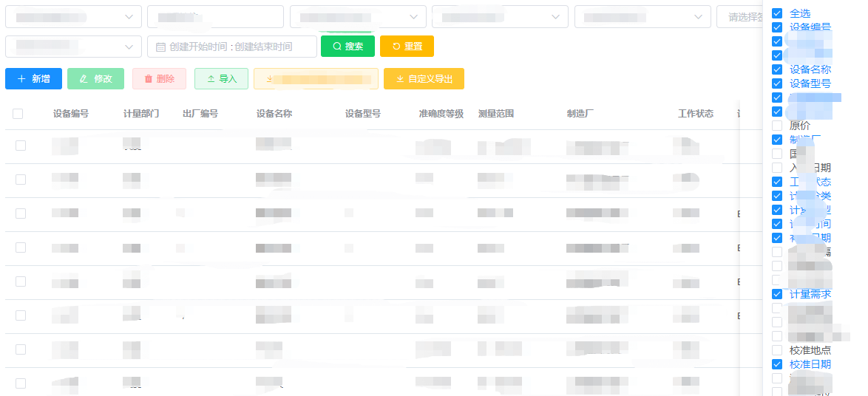Uncheck the 计量需求 checkbox
This screenshot has height=396, width=868.
pyautogui.click(x=777, y=294)
